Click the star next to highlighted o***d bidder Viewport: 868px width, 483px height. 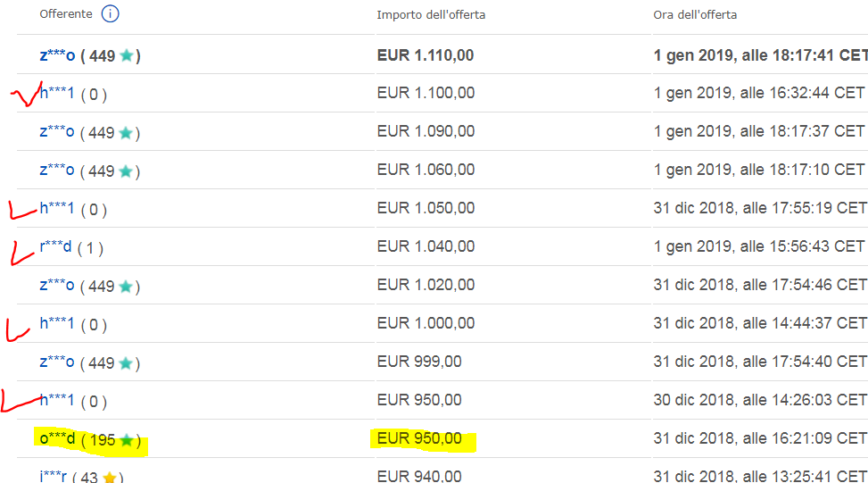127,440
